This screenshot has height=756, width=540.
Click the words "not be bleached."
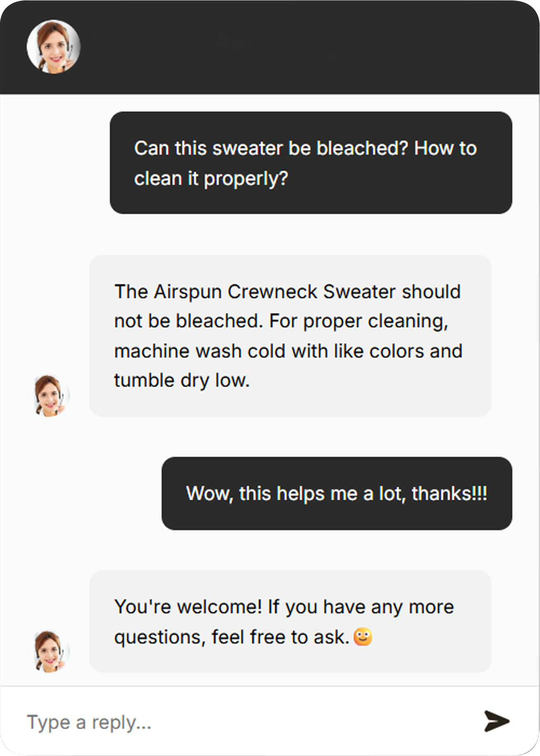click(x=189, y=321)
